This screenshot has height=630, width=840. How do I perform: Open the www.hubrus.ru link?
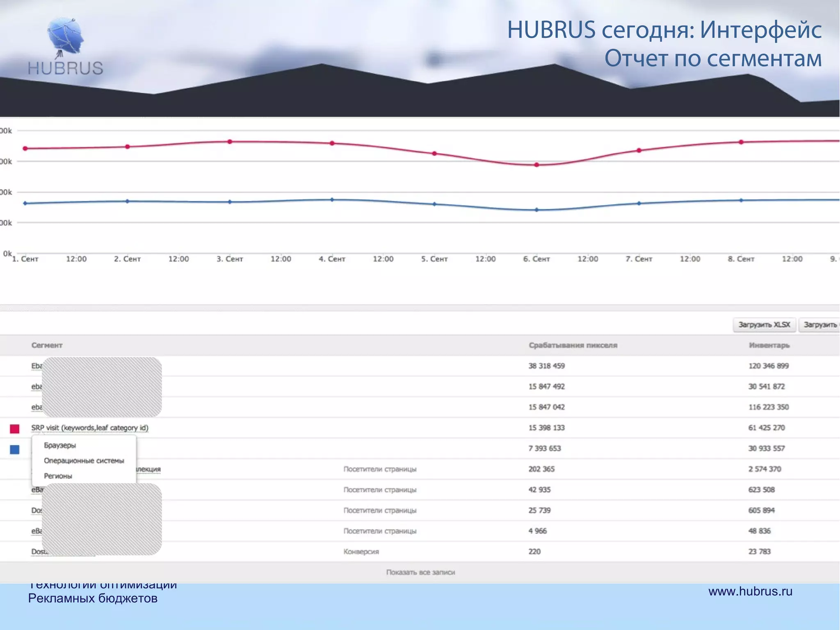click(750, 591)
